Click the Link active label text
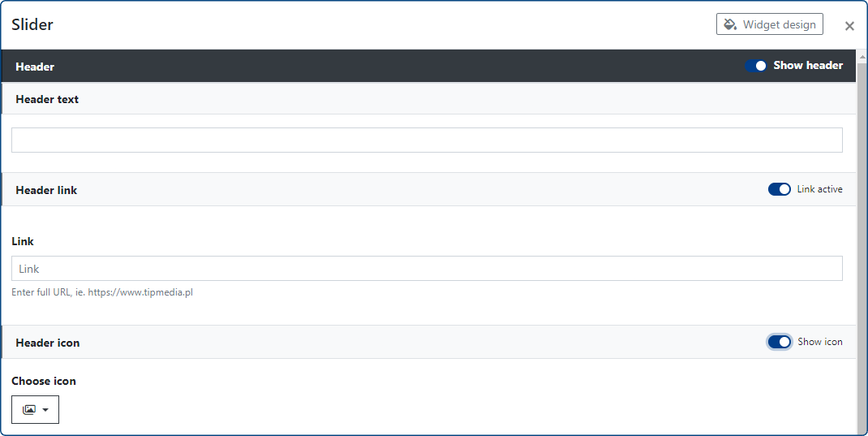The width and height of the screenshot is (868, 436). click(x=819, y=189)
